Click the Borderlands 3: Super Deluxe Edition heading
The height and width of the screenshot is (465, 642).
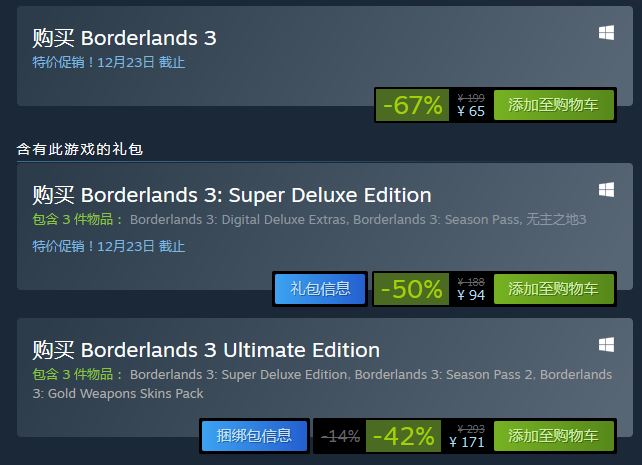(x=256, y=195)
